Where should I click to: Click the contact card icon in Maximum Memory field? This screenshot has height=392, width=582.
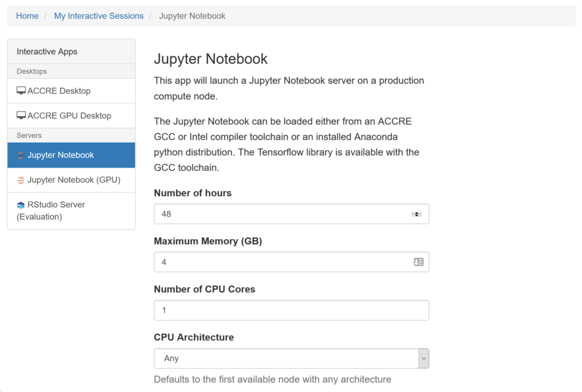[x=419, y=262]
